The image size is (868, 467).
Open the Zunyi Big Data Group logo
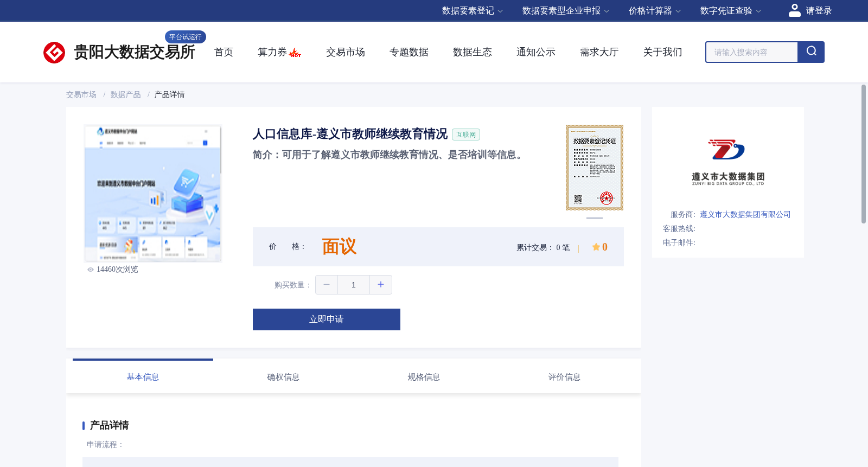click(728, 162)
